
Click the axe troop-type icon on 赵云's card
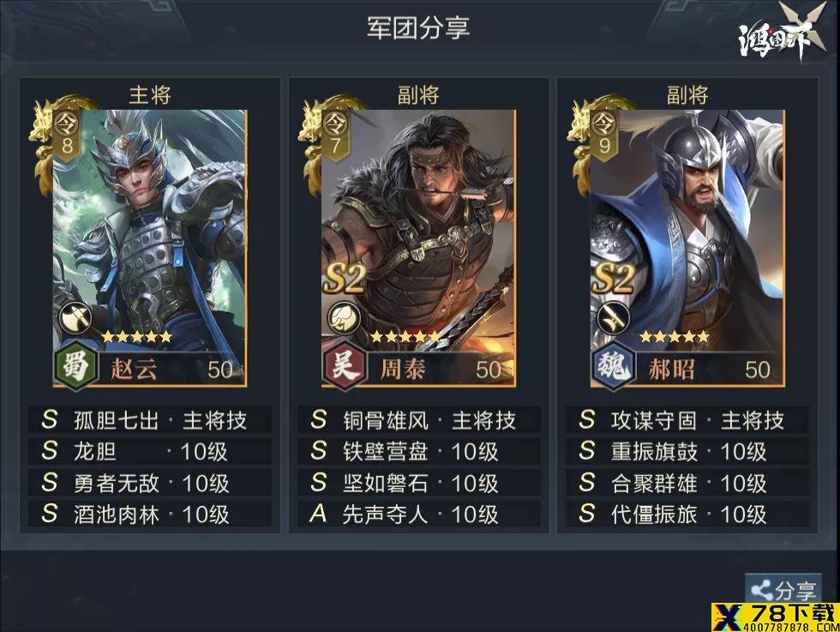click(x=75, y=318)
